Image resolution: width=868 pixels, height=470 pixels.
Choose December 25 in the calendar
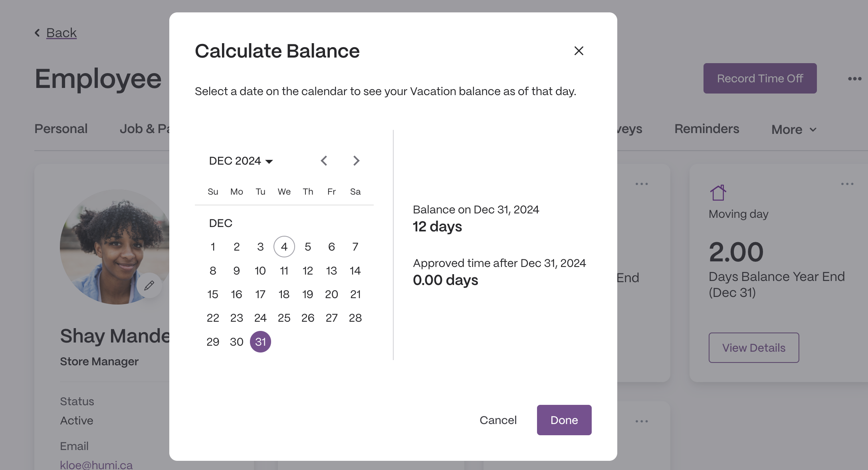(284, 318)
